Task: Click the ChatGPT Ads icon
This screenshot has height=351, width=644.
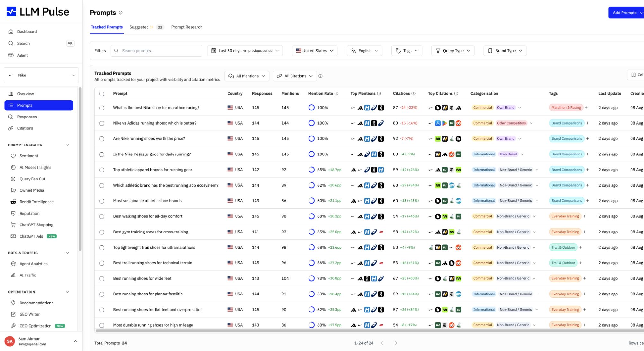Action: coord(13,236)
